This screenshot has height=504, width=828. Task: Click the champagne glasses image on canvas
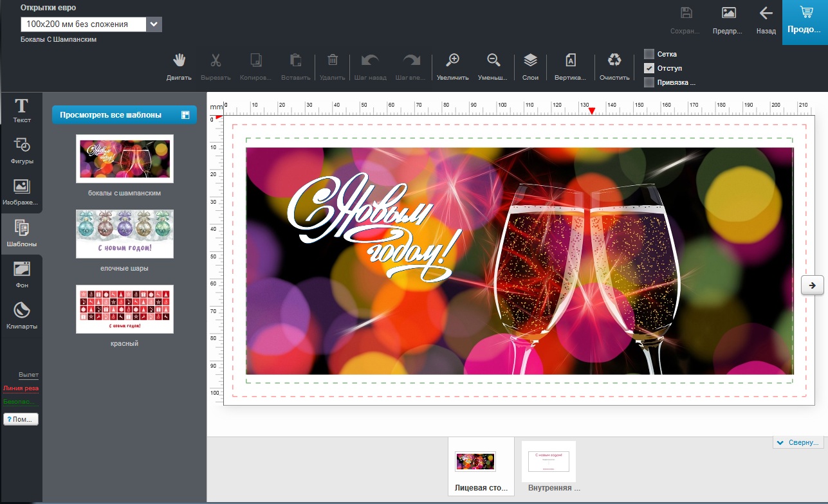pyautogui.click(x=587, y=278)
